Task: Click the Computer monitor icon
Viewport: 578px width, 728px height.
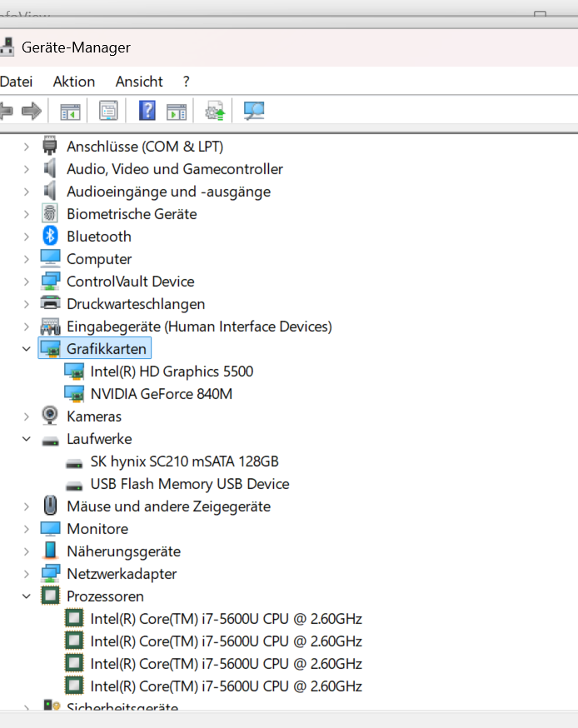Action: tap(50, 258)
